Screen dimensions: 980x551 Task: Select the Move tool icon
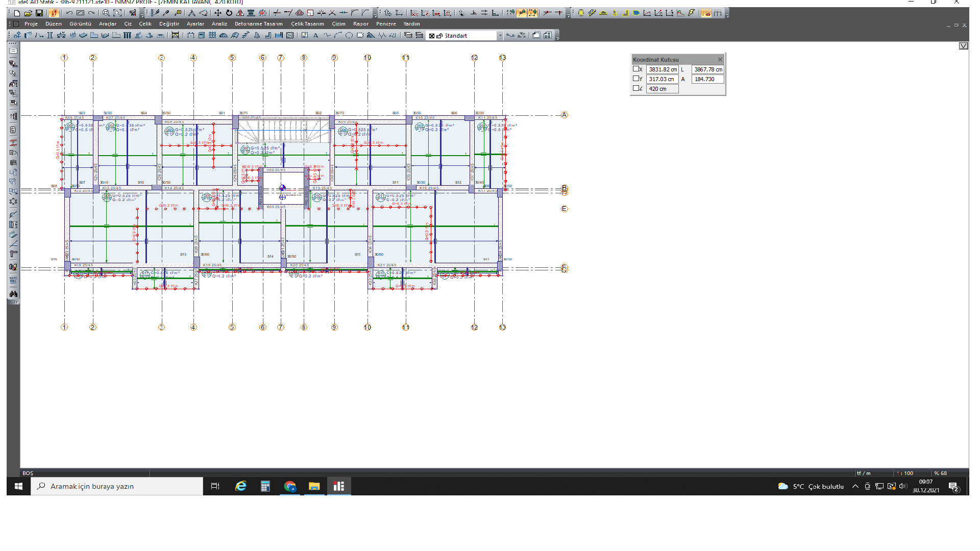(x=217, y=13)
